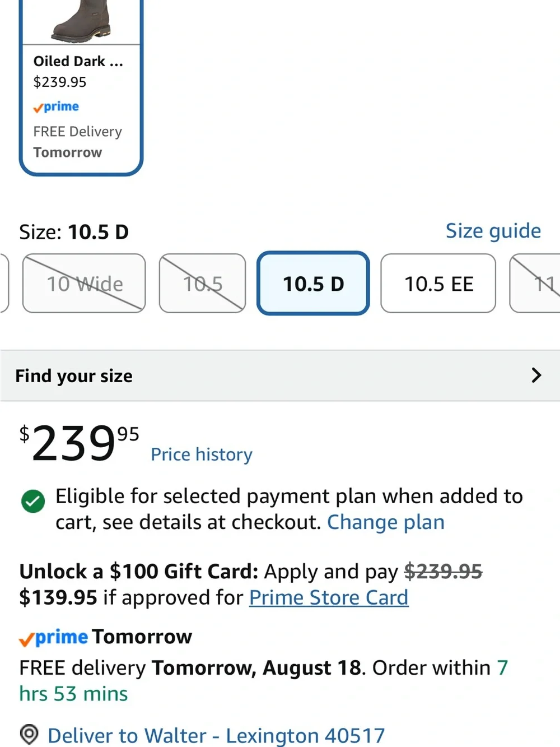Select the boot image thumbnail
The height and width of the screenshot is (747, 560).
[81, 21]
